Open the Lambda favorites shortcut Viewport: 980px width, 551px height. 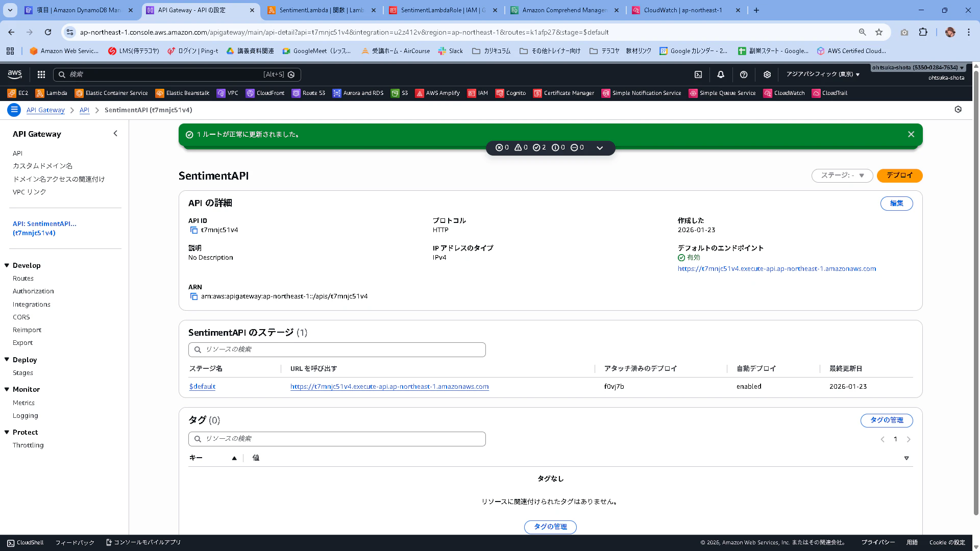coord(52,93)
